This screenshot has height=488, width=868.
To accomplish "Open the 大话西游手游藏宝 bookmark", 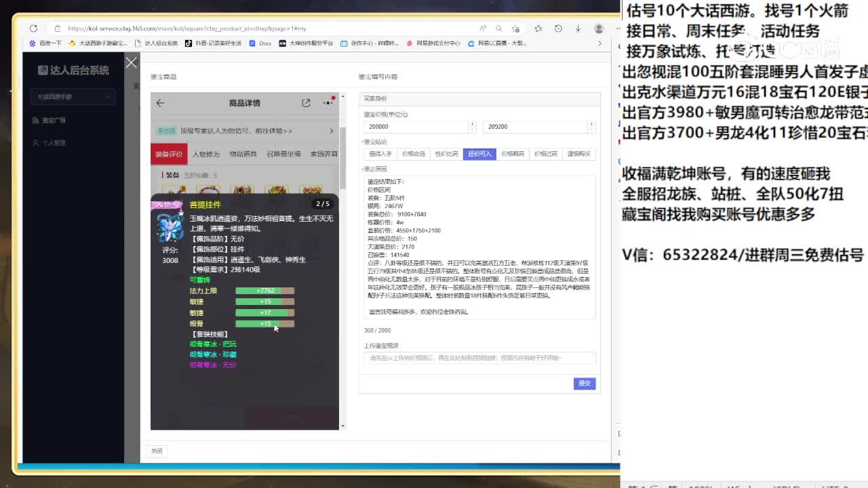I will 98,43.
